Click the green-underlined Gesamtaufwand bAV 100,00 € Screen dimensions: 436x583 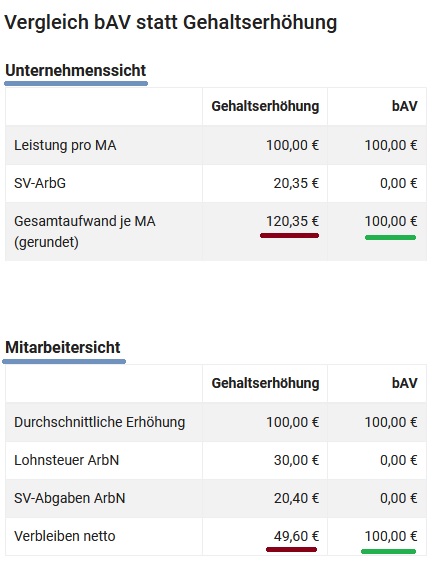click(391, 221)
